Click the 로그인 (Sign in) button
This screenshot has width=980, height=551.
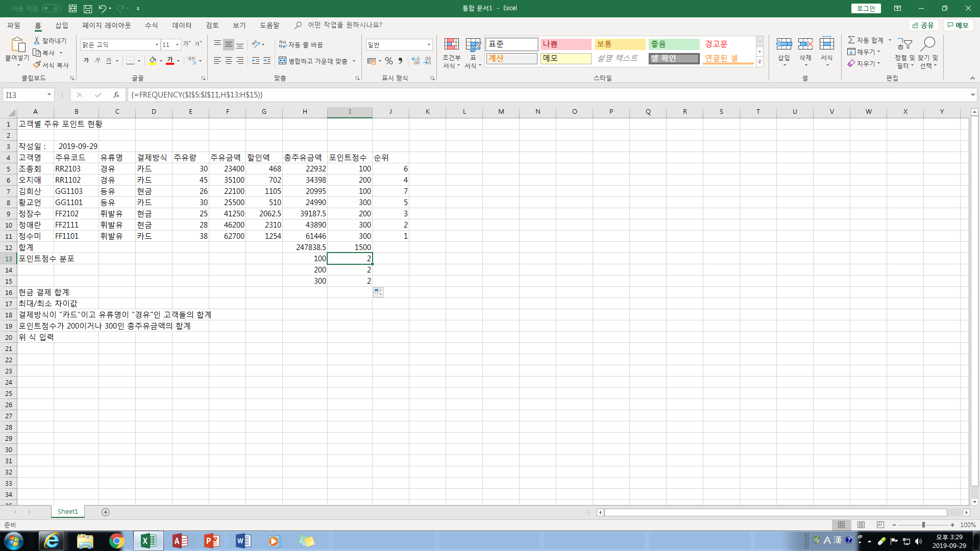click(x=866, y=8)
